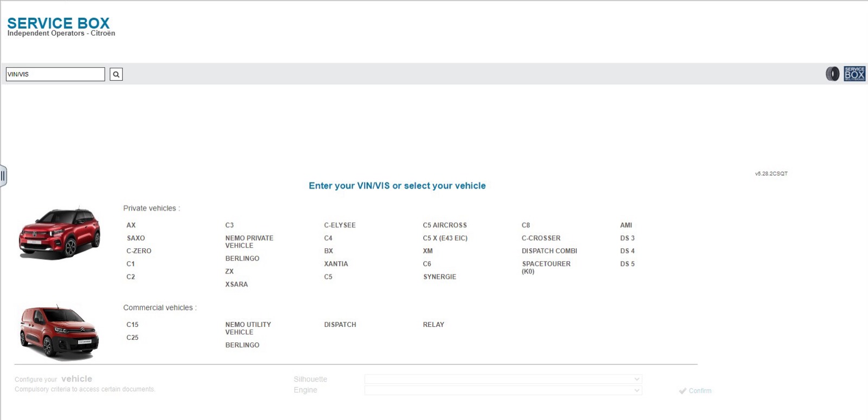This screenshot has width=868, height=420.
Task: Select the C2 model
Action: pos(131,277)
